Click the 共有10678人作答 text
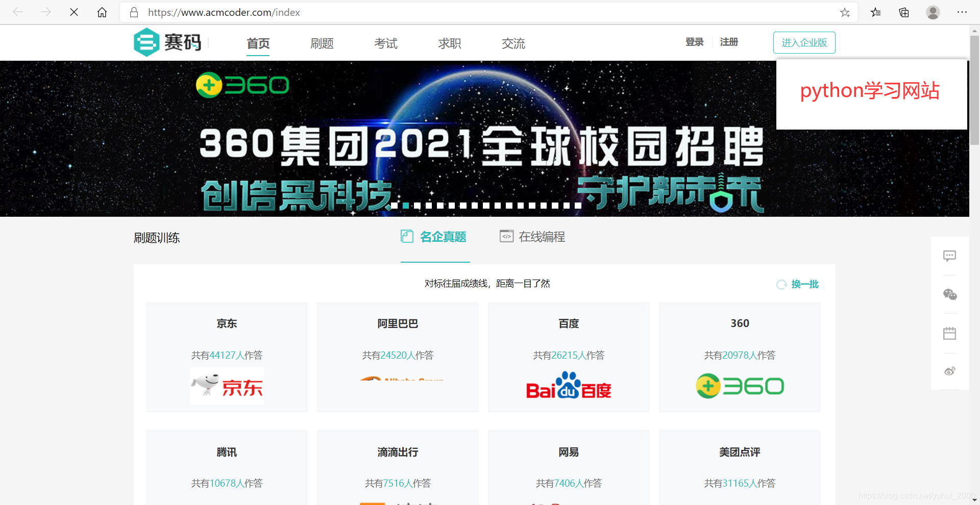This screenshot has height=505, width=980. pos(227,484)
